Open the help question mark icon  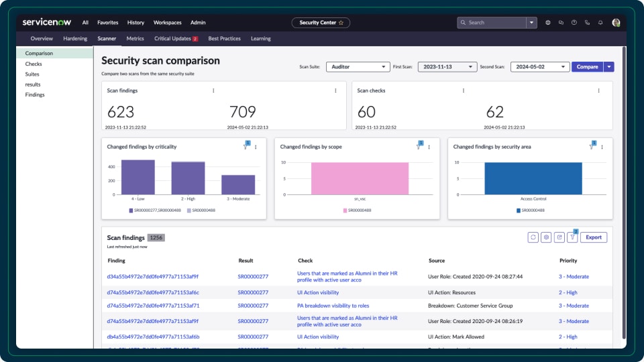574,22
